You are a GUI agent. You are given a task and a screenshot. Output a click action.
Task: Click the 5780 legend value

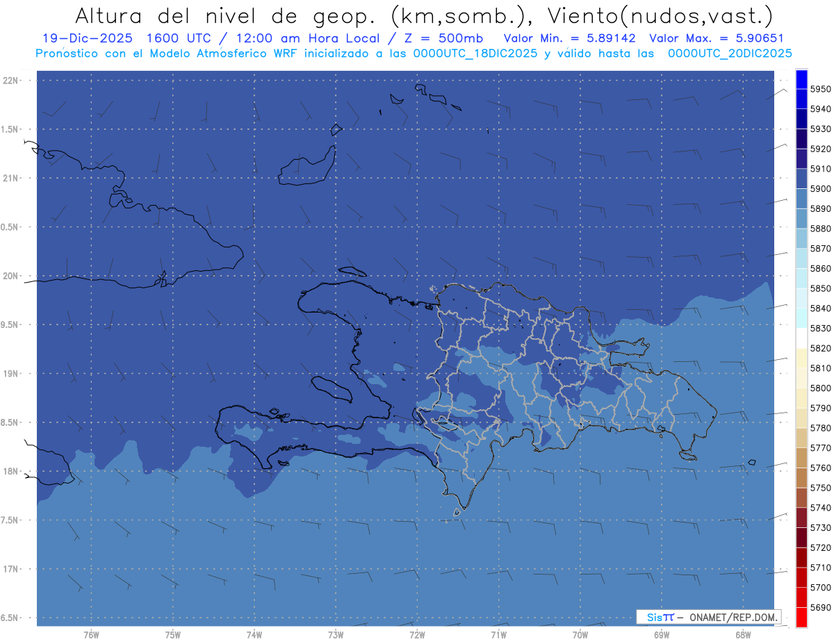click(x=820, y=428)
